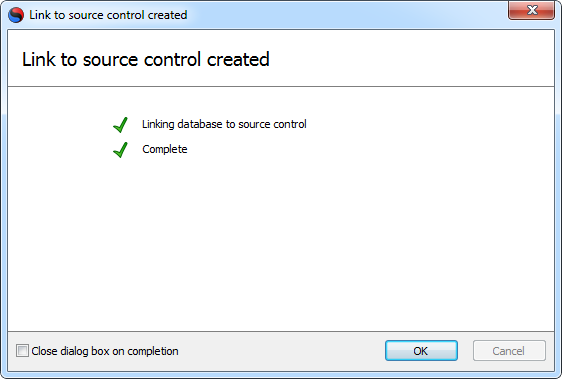This screenshot has height=379, width=562.
Task: Tick the small square box in the footer
Action: click(22, 351)
